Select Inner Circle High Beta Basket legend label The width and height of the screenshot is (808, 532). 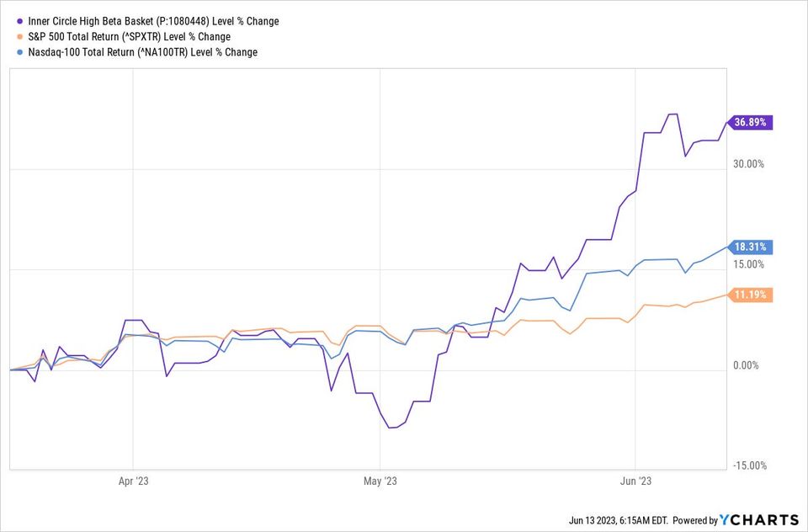pyautogui.click(x=152, y=22)
